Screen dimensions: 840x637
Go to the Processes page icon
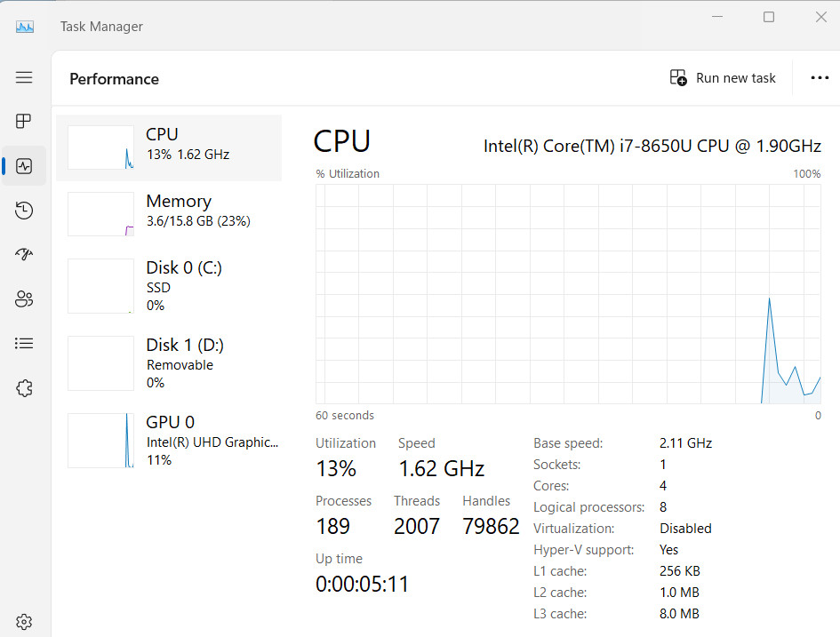24,122
